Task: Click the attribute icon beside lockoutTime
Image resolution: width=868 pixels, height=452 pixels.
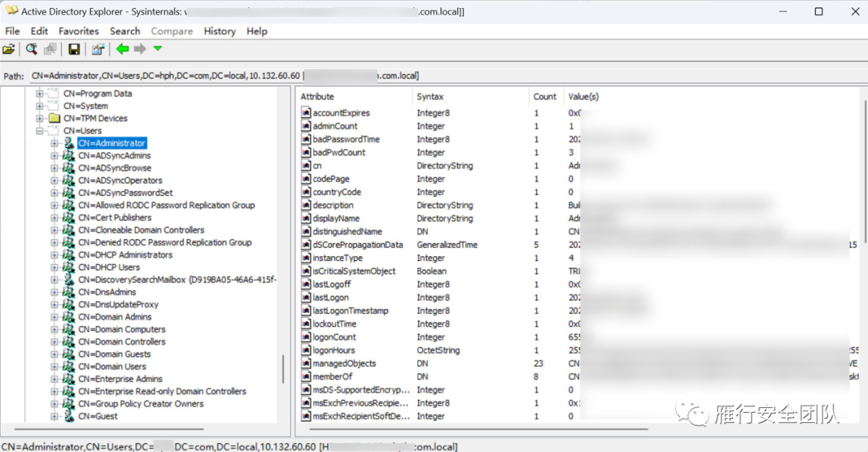Action: [306, 324]
